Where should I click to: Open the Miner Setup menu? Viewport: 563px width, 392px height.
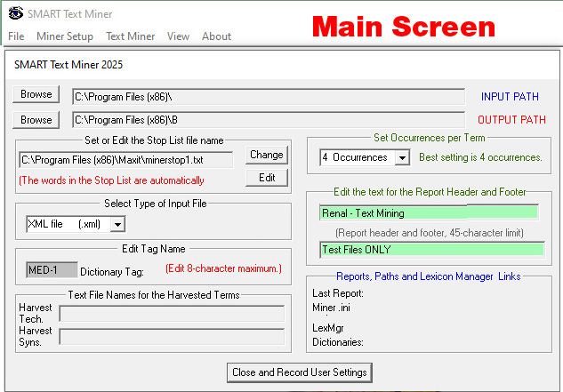[65, 36]
